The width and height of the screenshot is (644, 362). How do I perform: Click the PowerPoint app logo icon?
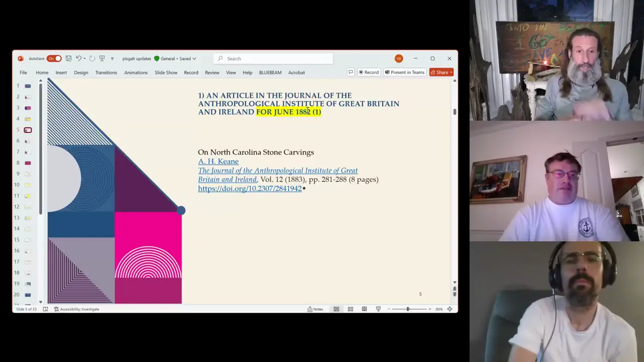coord(20,58)
